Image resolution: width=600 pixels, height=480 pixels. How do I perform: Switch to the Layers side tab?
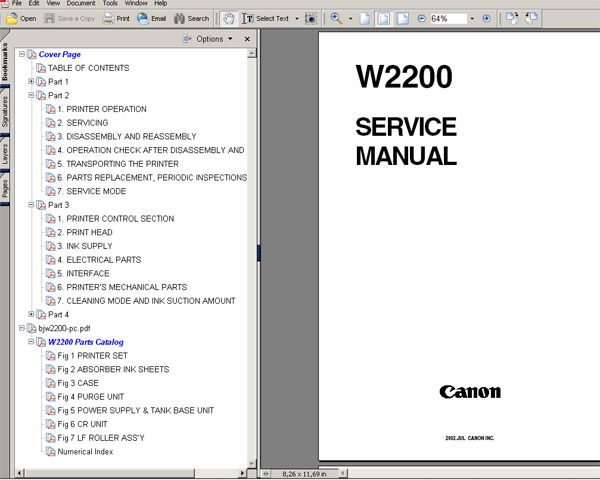pos(5,154)
